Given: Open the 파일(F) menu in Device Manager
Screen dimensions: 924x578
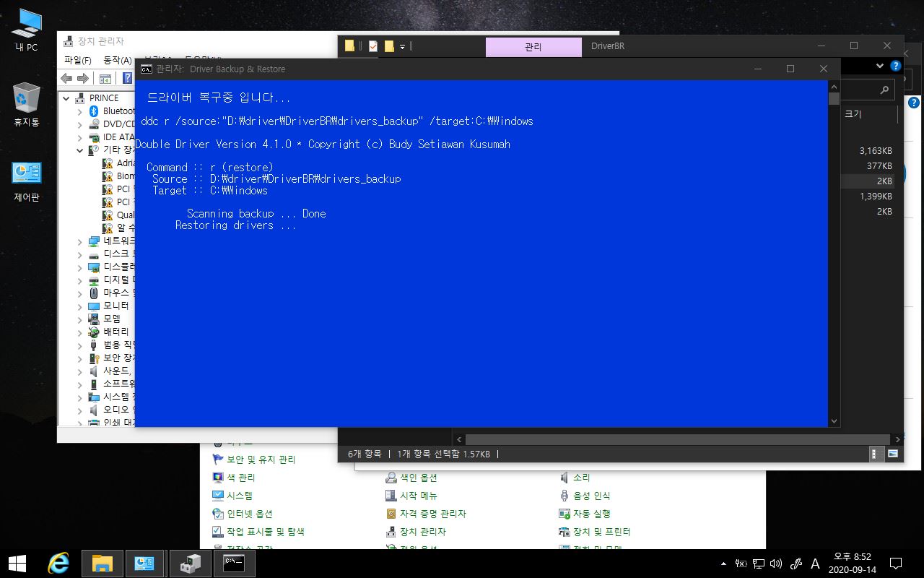Looking at the screenshot, I should (x=77, y=60).
